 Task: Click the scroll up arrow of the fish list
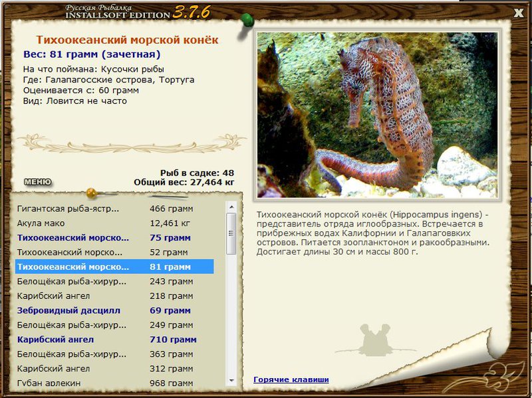coord(231,207)
